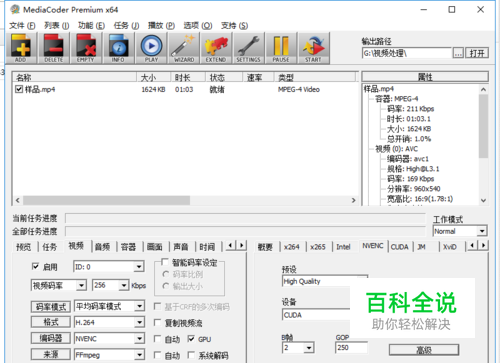The image size is (500, 363).
Task: Open the 工作模式 Normal dropdown
Action: (x=460, y=231)
